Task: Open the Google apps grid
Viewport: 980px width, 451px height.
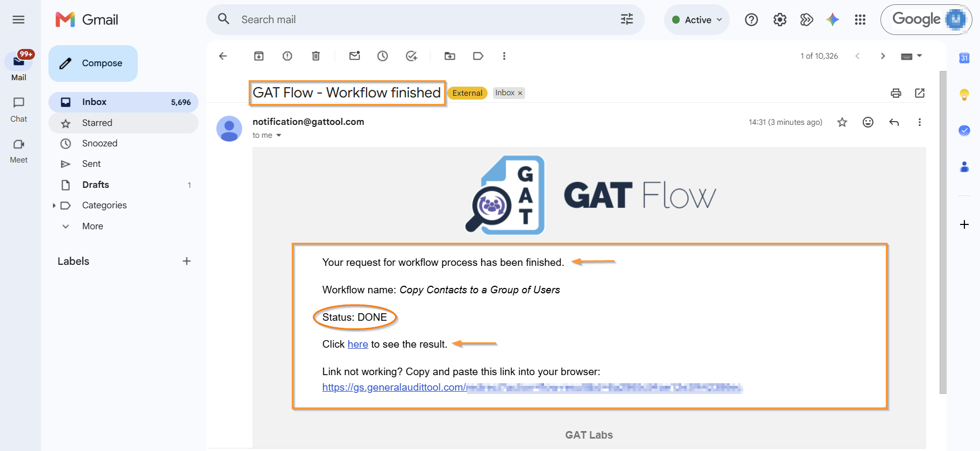Action: coord(860,20)
